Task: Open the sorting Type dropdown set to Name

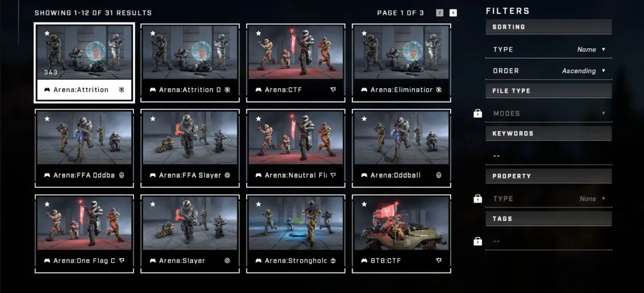Action: pos(549,49)
